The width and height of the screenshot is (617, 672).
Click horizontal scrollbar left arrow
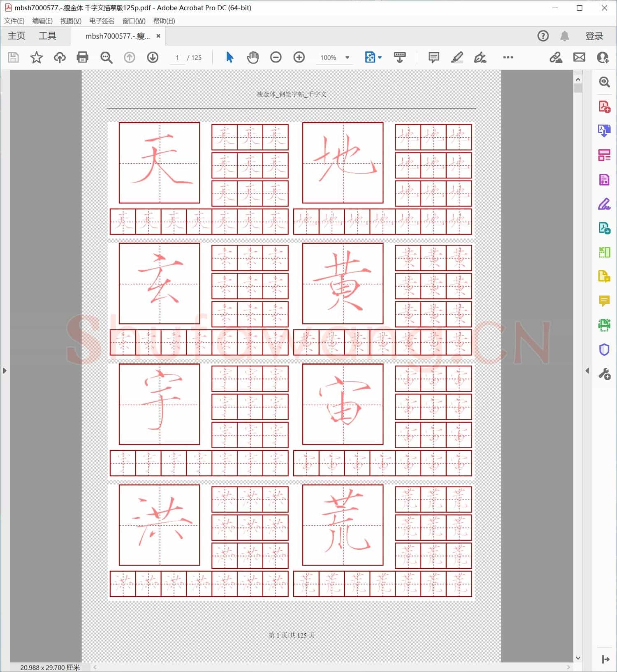[95, 667]
